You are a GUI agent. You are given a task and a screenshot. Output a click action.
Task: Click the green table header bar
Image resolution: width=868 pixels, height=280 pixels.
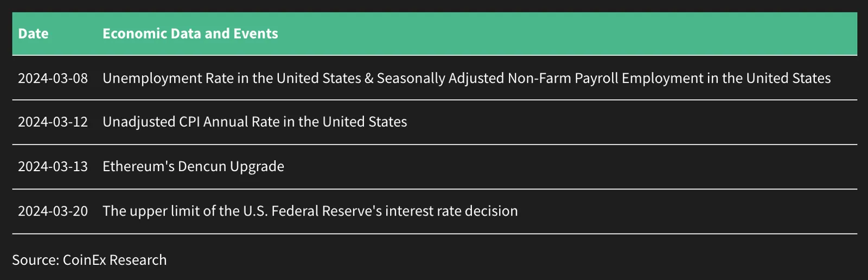[434, 34]
